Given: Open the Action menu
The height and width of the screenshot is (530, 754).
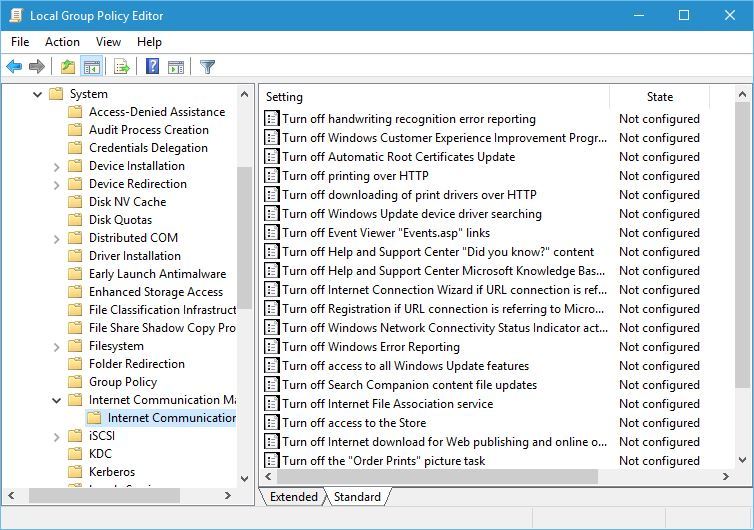Looking at the screenshot, I should tap(62, 42).
